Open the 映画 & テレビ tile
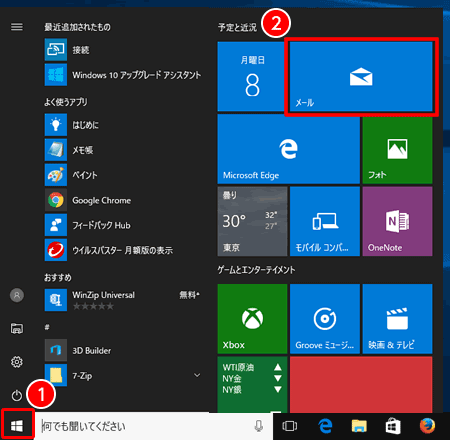 point(397,319)
